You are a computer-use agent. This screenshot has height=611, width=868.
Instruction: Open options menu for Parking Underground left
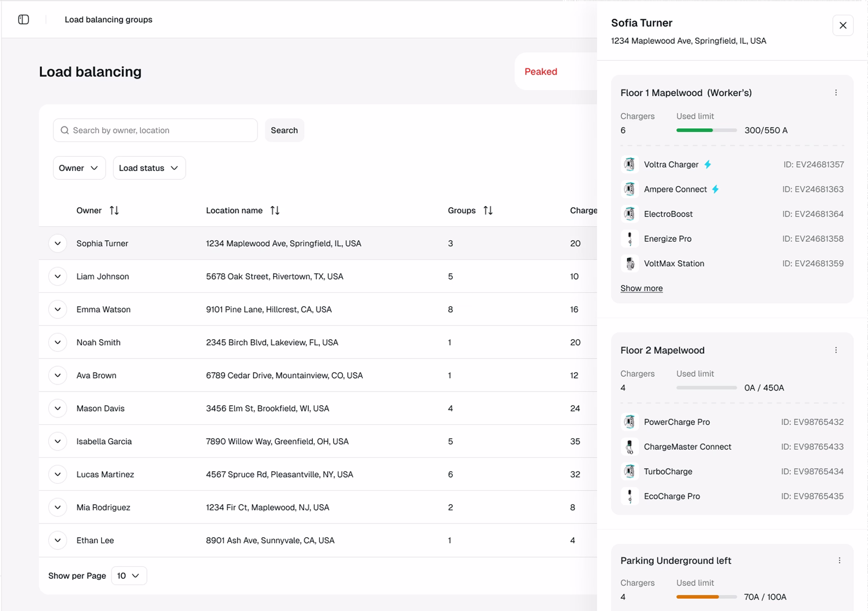[x=840, y=561]
